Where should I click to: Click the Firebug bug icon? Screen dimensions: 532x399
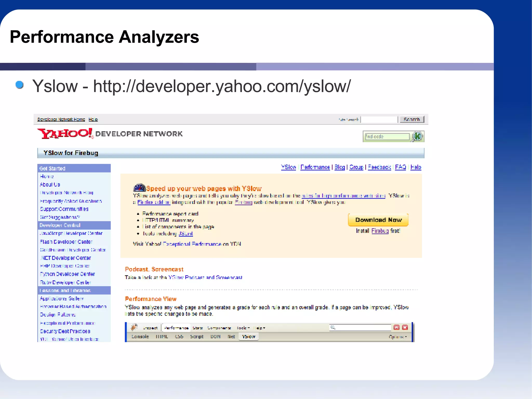134,328
